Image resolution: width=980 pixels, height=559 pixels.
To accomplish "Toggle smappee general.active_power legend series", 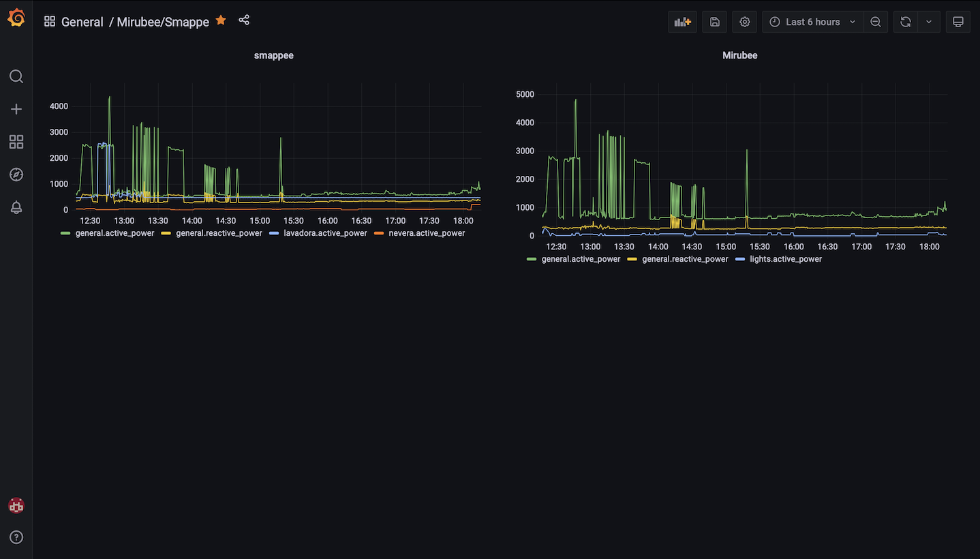I will (115, 233).
